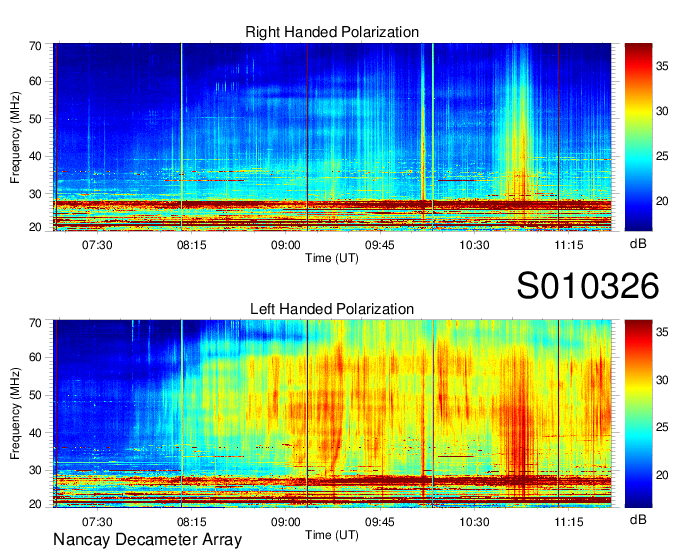Click the 11:15 tick under the Right Handed plot
This screenshot has height=552, width=680.
569,245
